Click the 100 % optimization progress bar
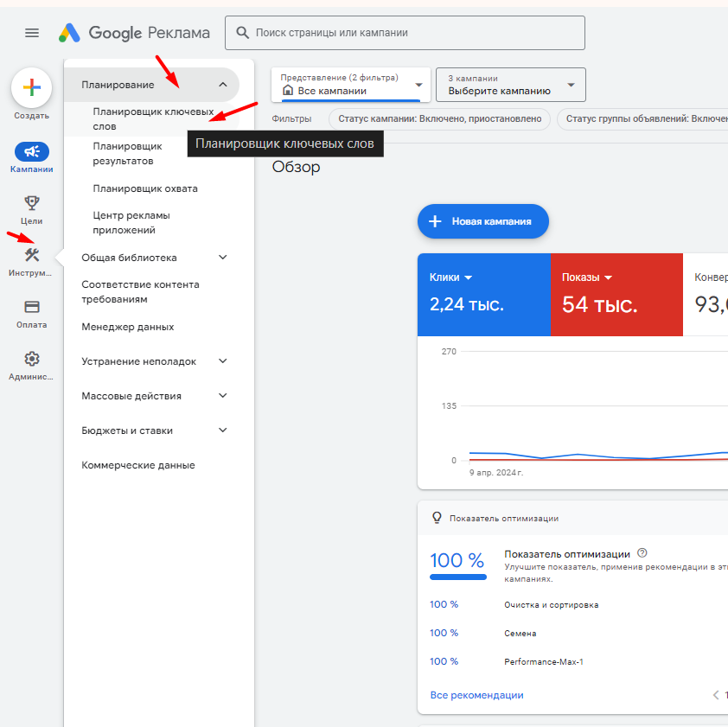The height and width of the screenshot is (727, 728). (x=457, y=577)
